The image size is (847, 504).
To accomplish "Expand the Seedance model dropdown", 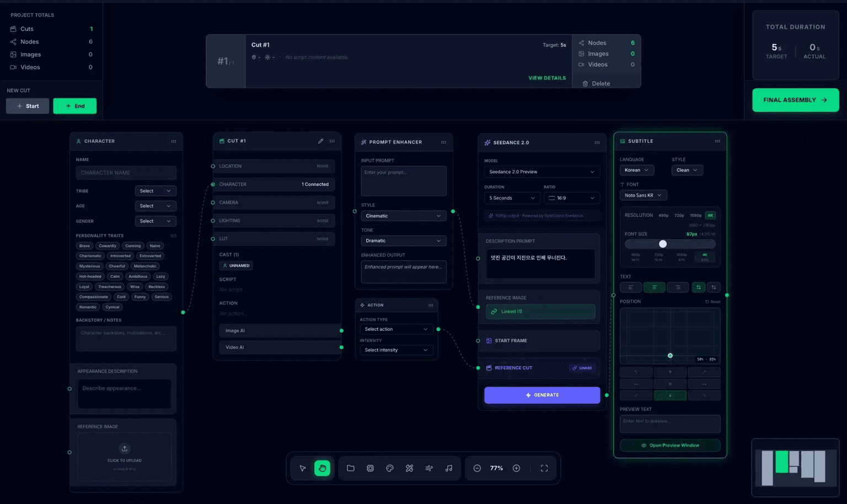I will [542, 172].
